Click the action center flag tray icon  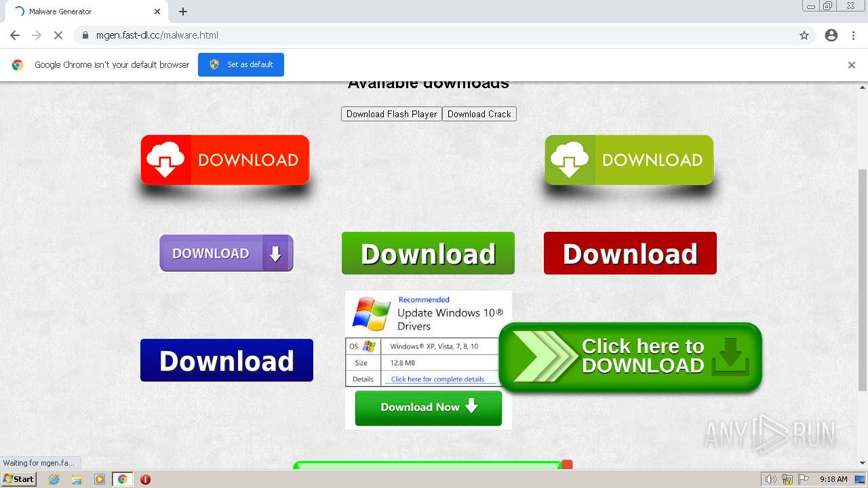pos(804,479)
